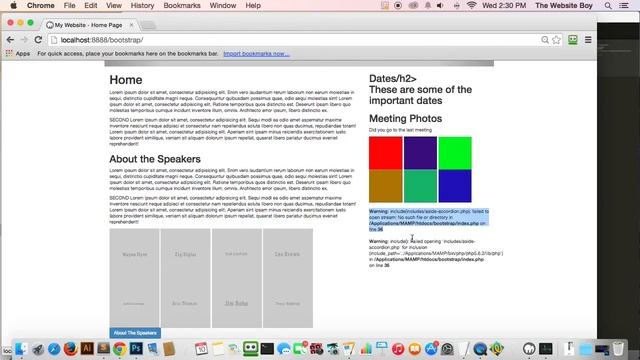Click the blue meeting photo square
The height and width of the screenshot is (360, 640).
coord(455,186)
